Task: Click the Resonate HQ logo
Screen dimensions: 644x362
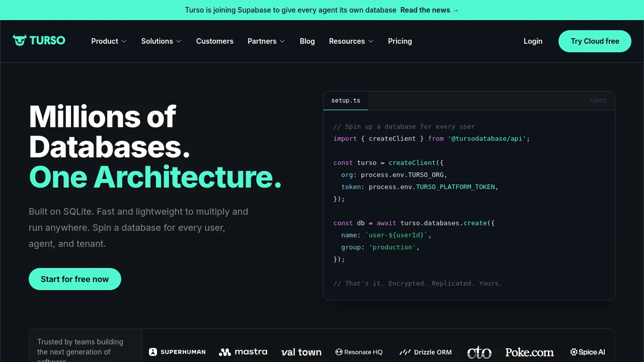Action: [x=359, y=352]
